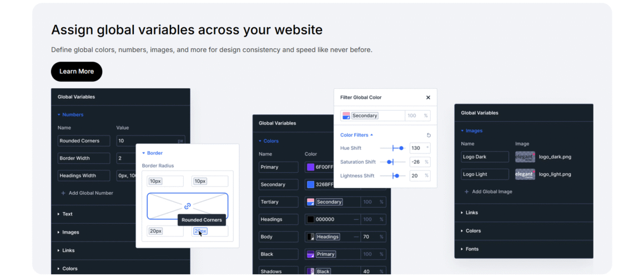Edit the Border Width name field

(84, 158)
